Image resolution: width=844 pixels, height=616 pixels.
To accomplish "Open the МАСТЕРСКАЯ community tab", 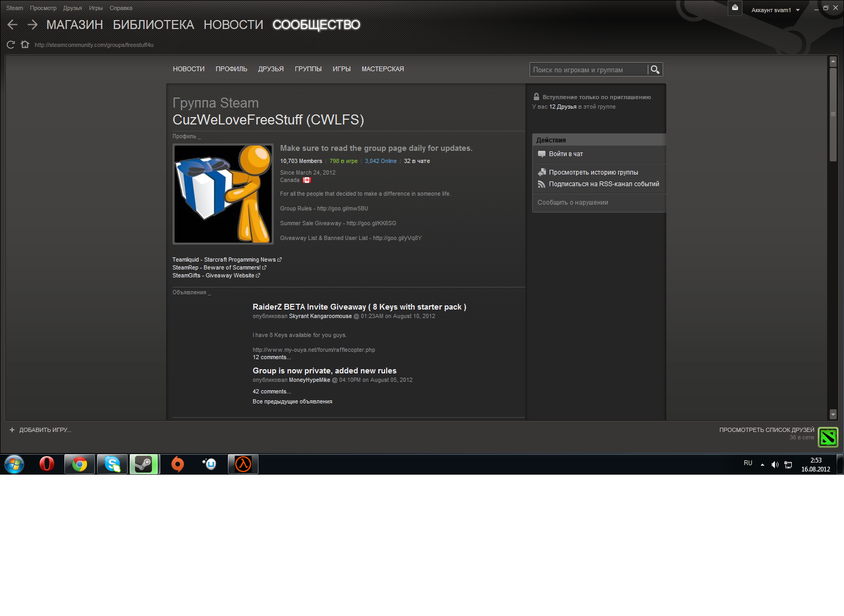I will click(x=383, y=69).
